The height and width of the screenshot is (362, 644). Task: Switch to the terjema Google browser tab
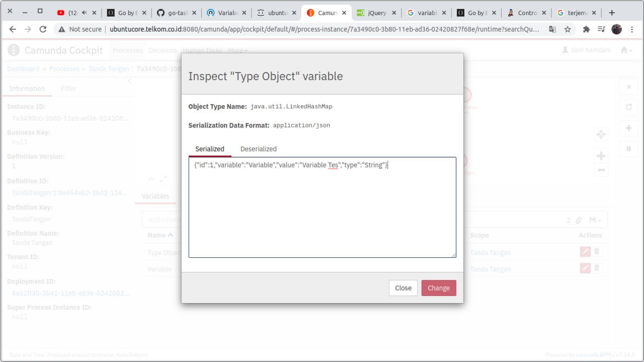(x=576, y=13)
